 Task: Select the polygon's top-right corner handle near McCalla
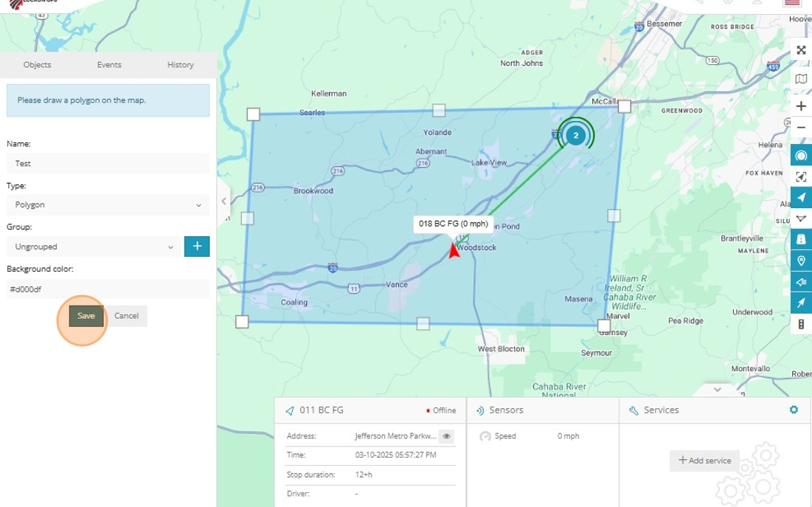click(x=625, y=106)
